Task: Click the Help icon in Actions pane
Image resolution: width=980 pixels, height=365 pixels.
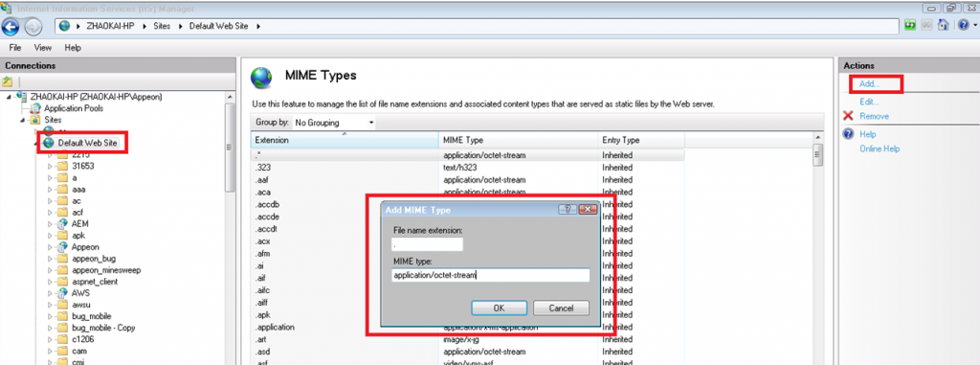Action: (848, 134)
